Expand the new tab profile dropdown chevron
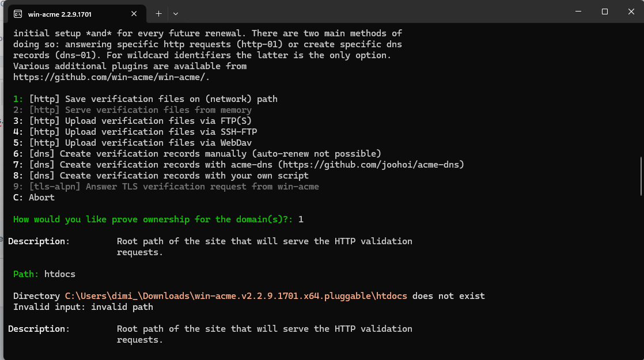 (x=175, y=14)
